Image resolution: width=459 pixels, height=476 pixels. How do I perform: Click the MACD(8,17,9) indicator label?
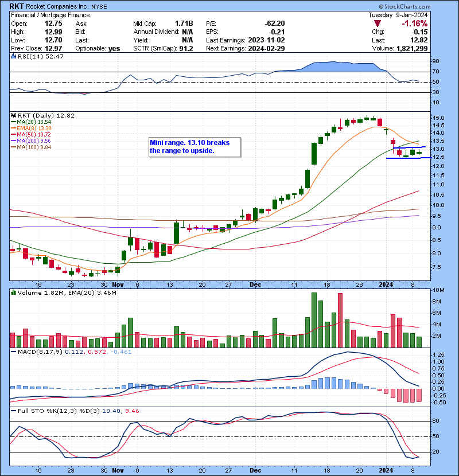pos(40,352)
